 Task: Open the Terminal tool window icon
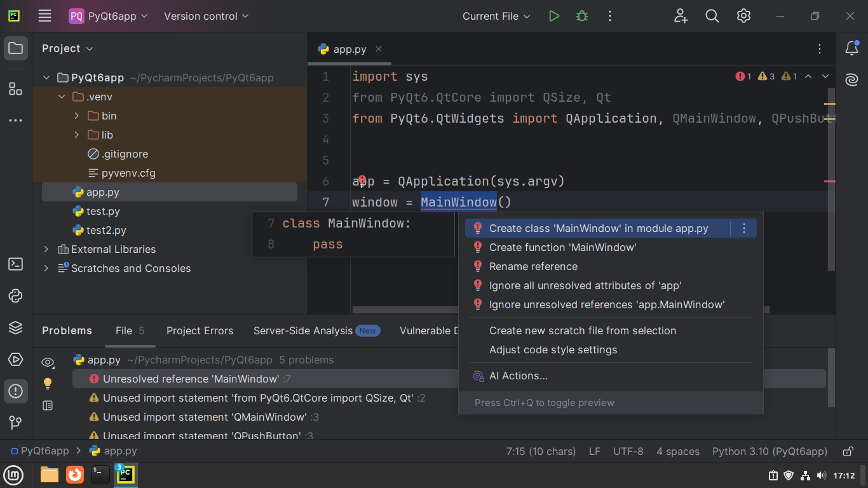click(x=16, y=264)
